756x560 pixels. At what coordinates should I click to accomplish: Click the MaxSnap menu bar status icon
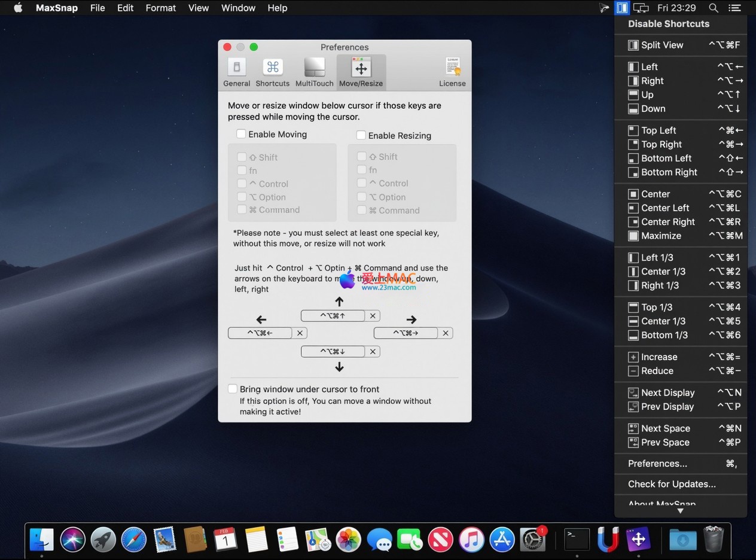(x=622, y=8)
